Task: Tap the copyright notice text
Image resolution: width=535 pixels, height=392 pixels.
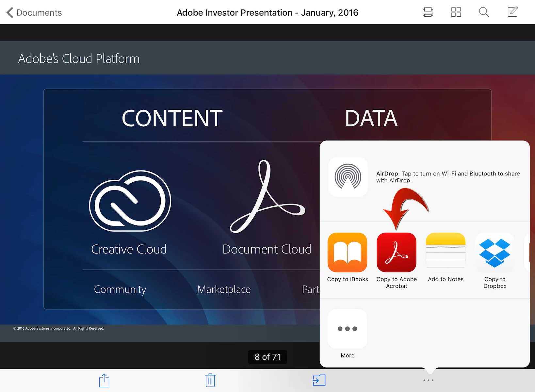Action: pos(58,328)
